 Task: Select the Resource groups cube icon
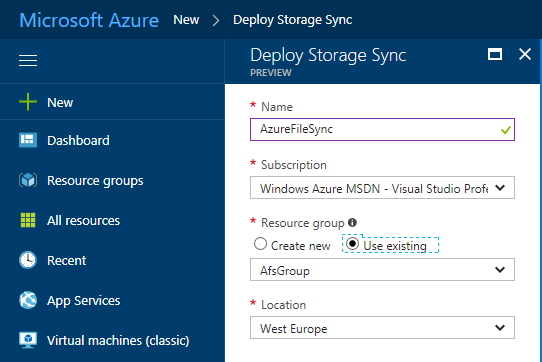(28, 180)
